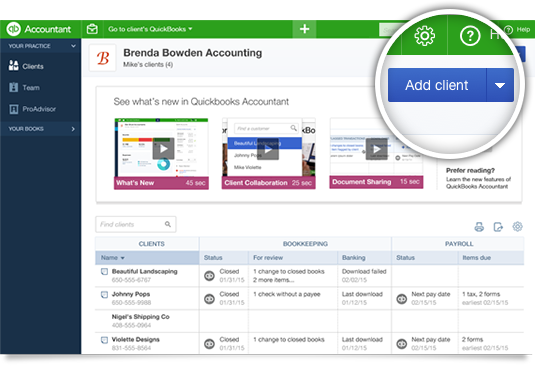Open Go to client's QuickBooks dropdown
The width and height of the screenshot is (535, 372).
tap(150, 29)
